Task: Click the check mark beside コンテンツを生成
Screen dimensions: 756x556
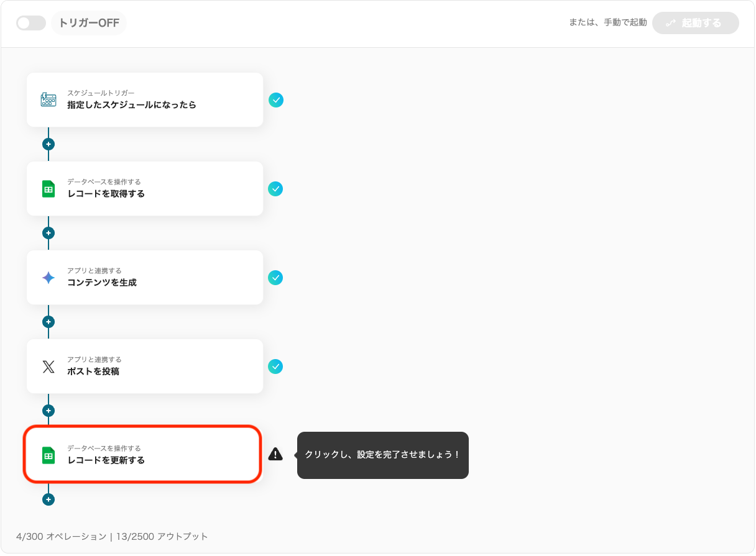Action: [275, 278]
